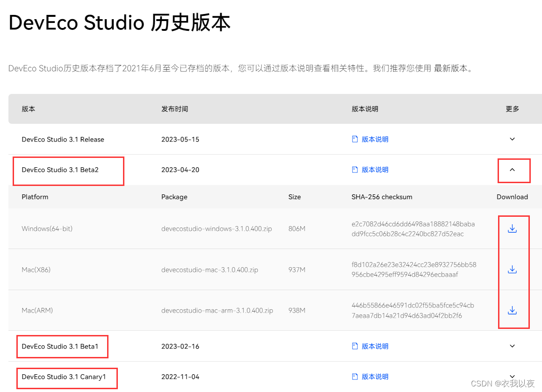Click the checksum starting with f8d102a2

414,270
